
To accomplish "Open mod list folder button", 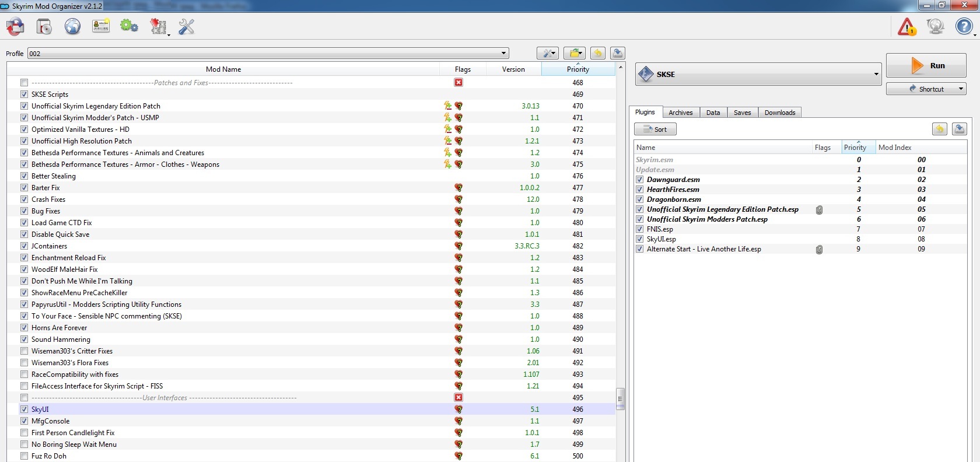I will (x=575, y=53).
